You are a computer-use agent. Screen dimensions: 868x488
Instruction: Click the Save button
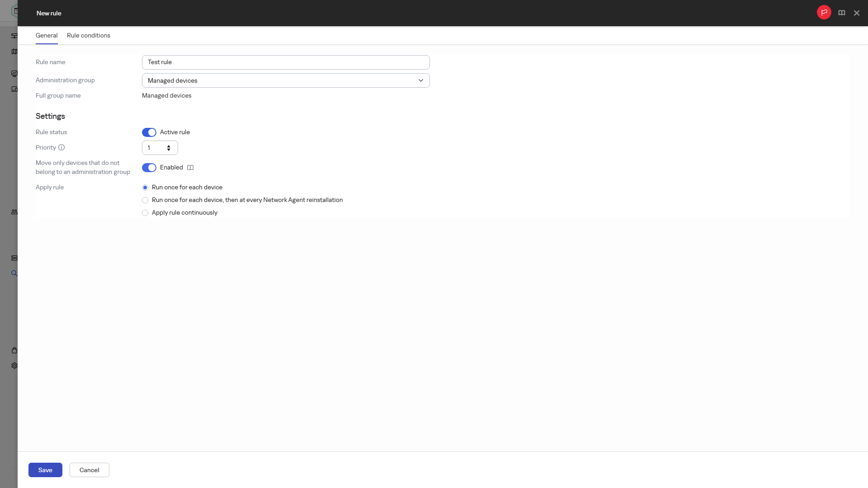coord(45,470)
